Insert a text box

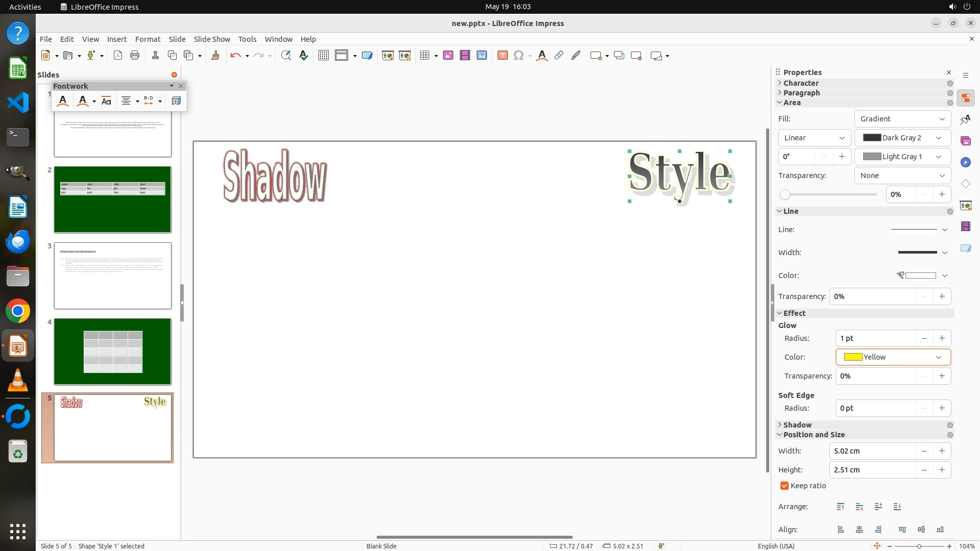pyautogui.click(x=502, y=56)
